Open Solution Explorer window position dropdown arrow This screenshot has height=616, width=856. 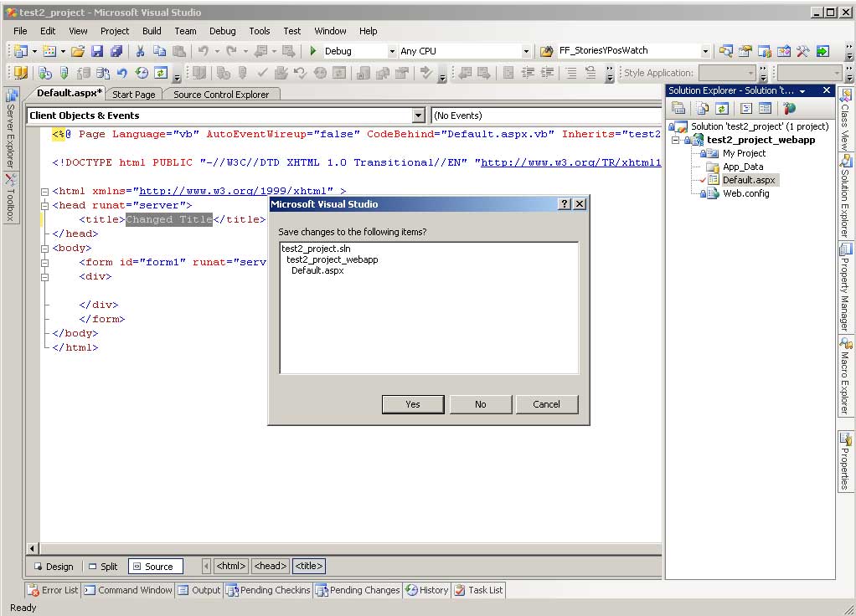[x=802, y=91]
